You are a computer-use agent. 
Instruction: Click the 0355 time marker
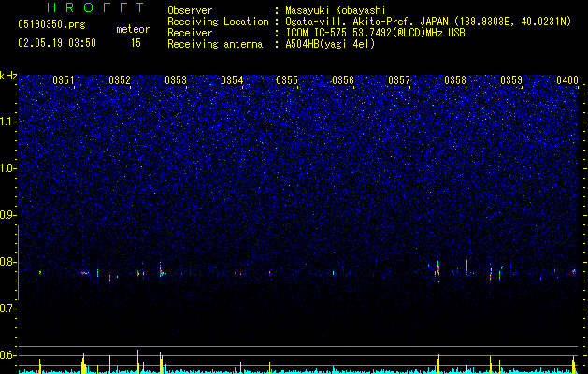coord(287,79)
